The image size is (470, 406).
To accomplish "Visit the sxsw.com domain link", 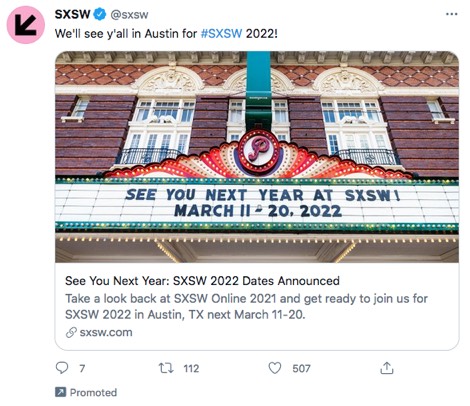I will 106,332.
